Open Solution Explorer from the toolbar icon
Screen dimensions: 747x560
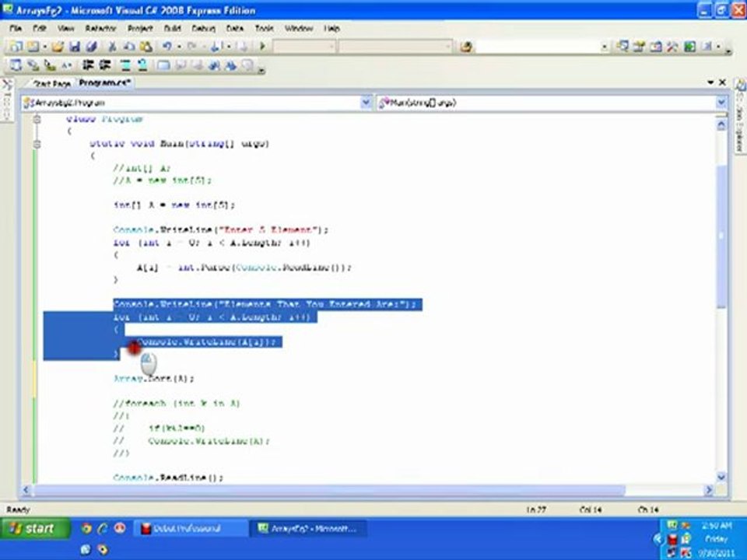[622, 46]
